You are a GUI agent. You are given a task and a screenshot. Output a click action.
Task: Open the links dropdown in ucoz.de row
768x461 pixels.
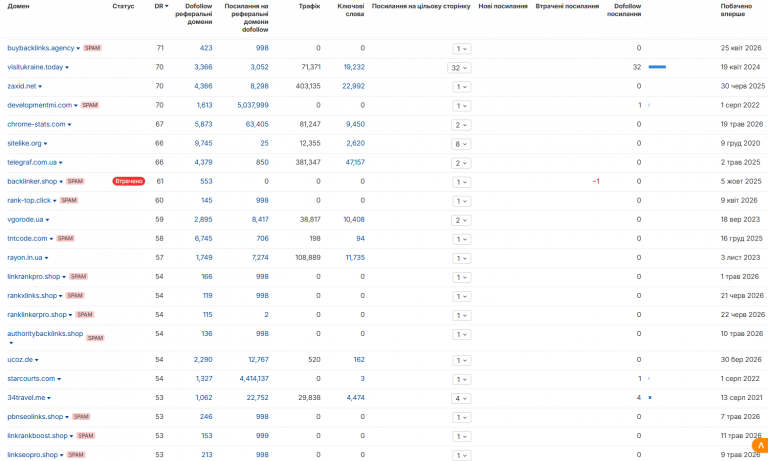pos(461,361)
